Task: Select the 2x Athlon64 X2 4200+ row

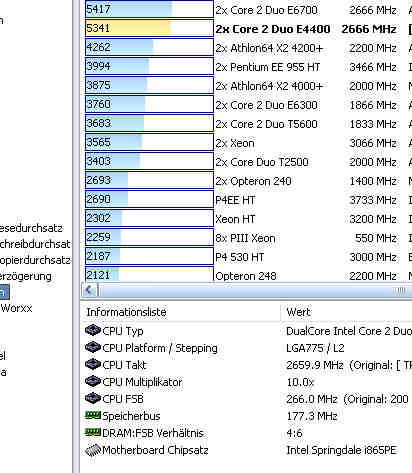Action: [x=248, y=48]
